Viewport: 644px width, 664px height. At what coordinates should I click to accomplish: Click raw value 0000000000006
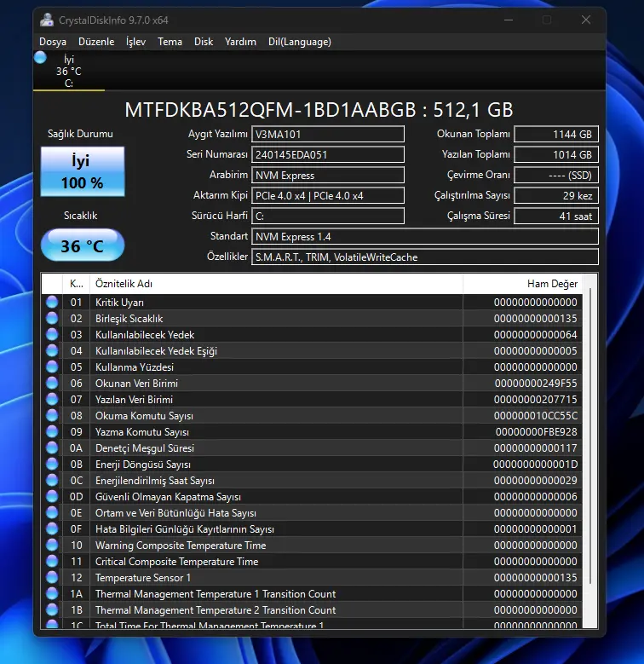(x=536, y=497)
